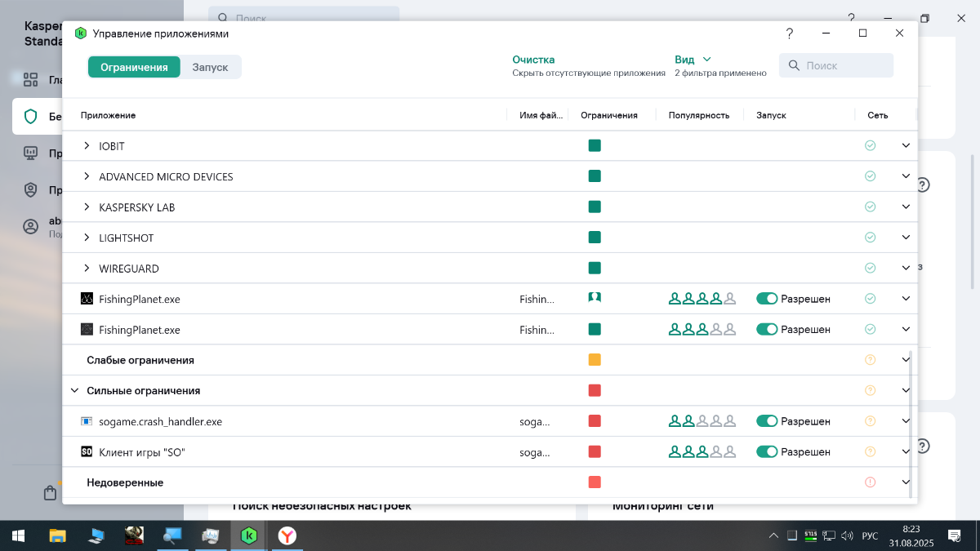Image resolution: width=980 pixels, height=551 pixels.
Task: Click the red restriction swatch for Сильные ограничения
Action: click(x=595, y=390)
